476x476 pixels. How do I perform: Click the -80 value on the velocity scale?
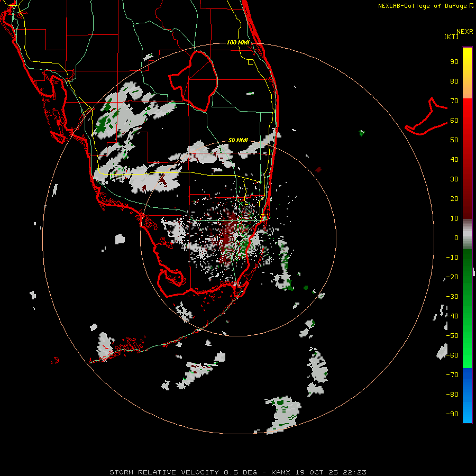pos(452,395)
